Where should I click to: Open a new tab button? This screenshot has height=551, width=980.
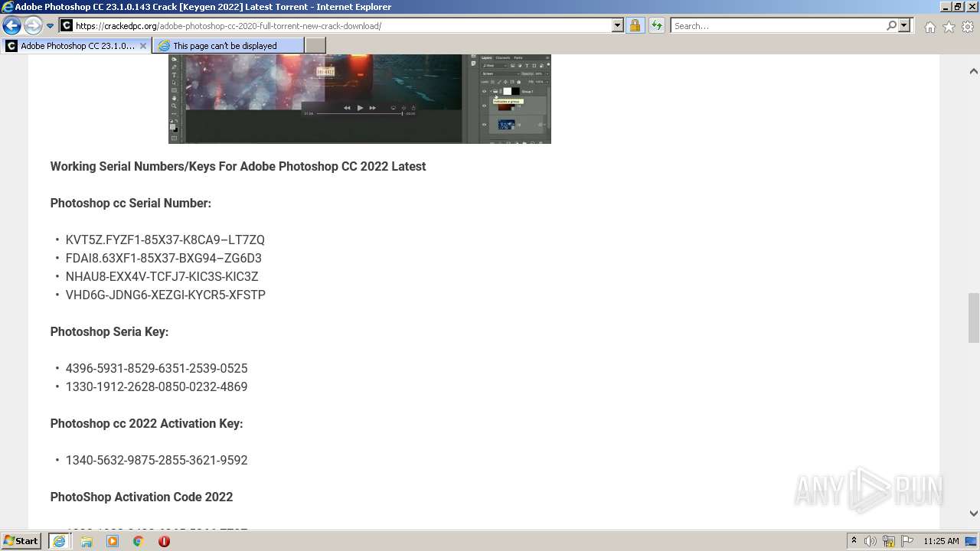click(x=315, y=45)
